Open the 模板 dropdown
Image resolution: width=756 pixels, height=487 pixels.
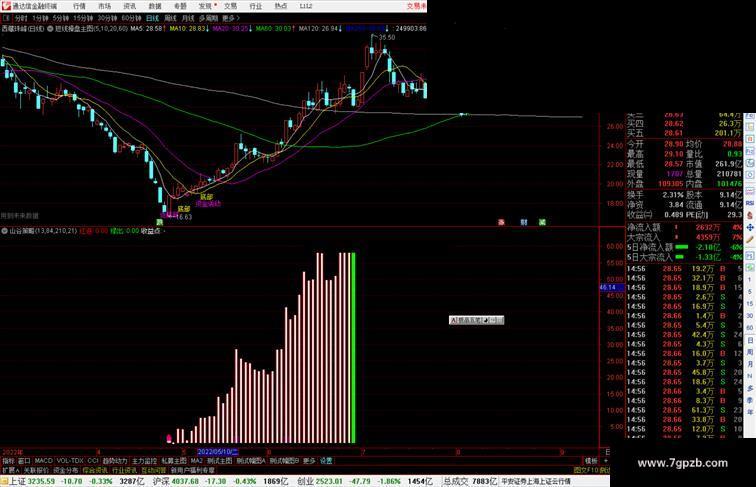tap(591, 461)
